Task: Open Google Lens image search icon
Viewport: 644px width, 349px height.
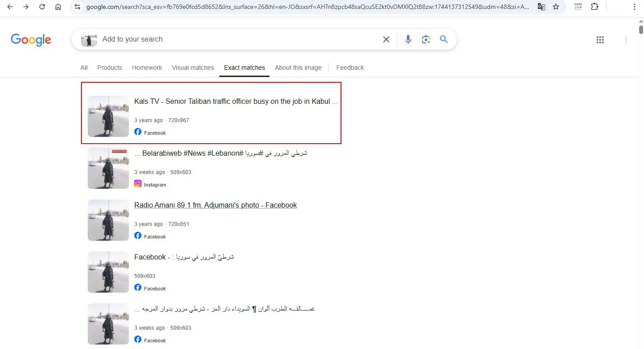Action: point(426,39)
